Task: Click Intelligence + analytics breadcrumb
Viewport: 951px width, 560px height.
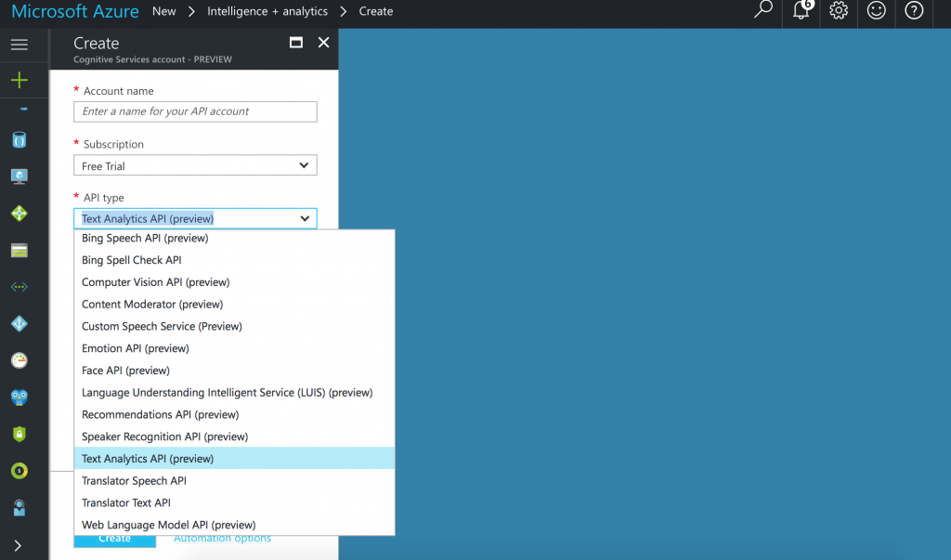Action: pos(267,11)
